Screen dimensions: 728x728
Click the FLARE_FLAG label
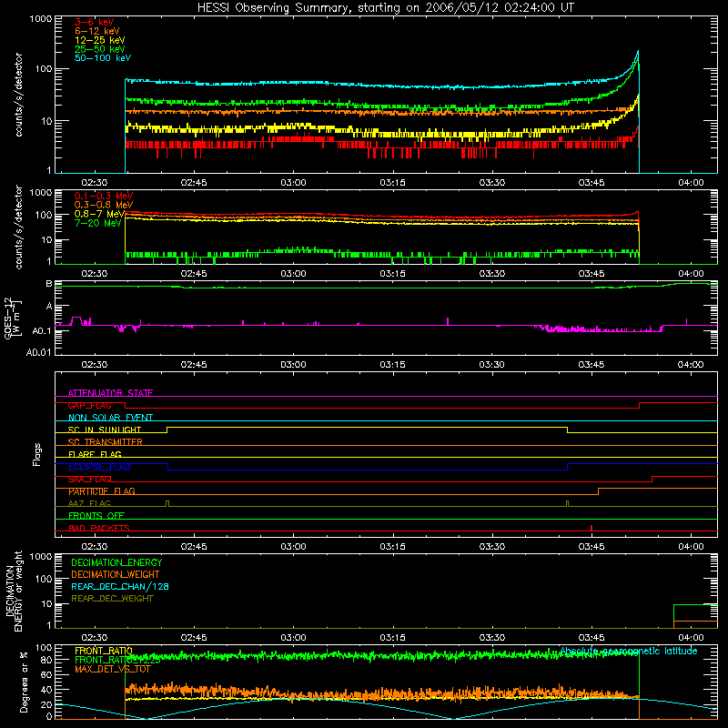click(95, 454)
